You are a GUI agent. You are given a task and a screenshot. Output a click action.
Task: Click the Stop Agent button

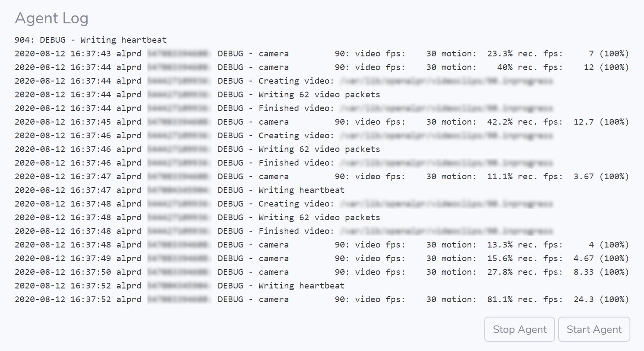(x=519, y=329)
